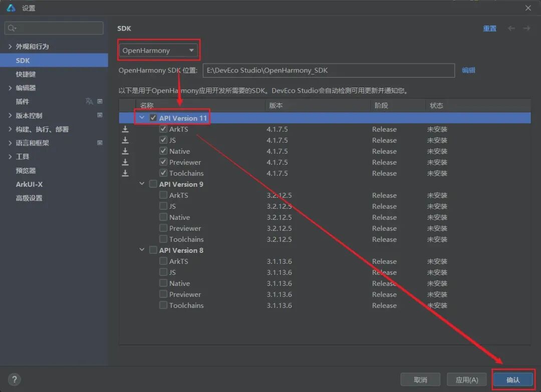Image resolution: width=541 pixels, height=392 pixels.
Task: Focus the settings search field
Action: coord(54,28)
